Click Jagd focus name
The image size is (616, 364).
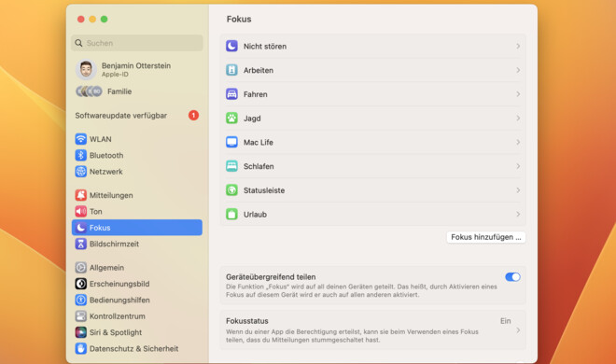point(252,119)
